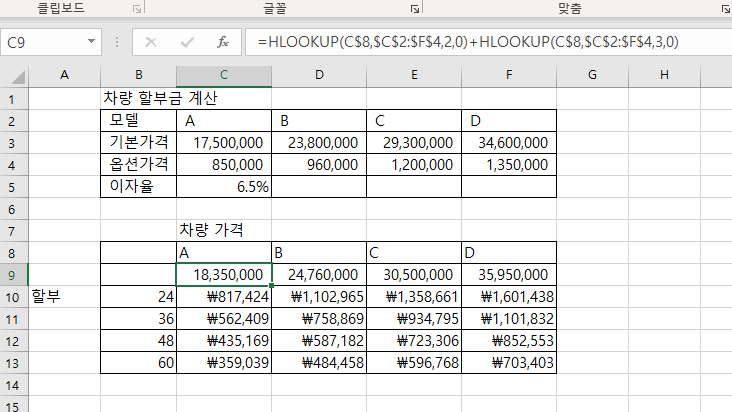
Task: Select row 13 header
Action: [x=12, y=363]
